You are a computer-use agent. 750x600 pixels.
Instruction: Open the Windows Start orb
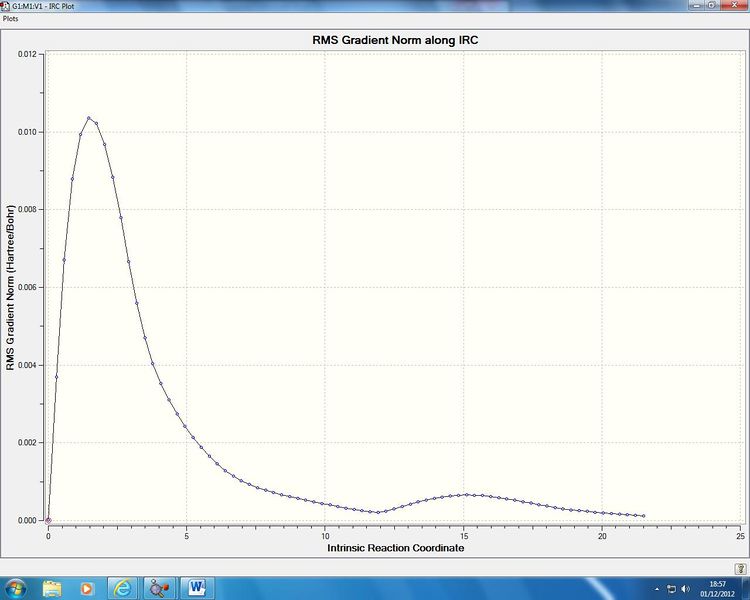(x=15, y=588)
